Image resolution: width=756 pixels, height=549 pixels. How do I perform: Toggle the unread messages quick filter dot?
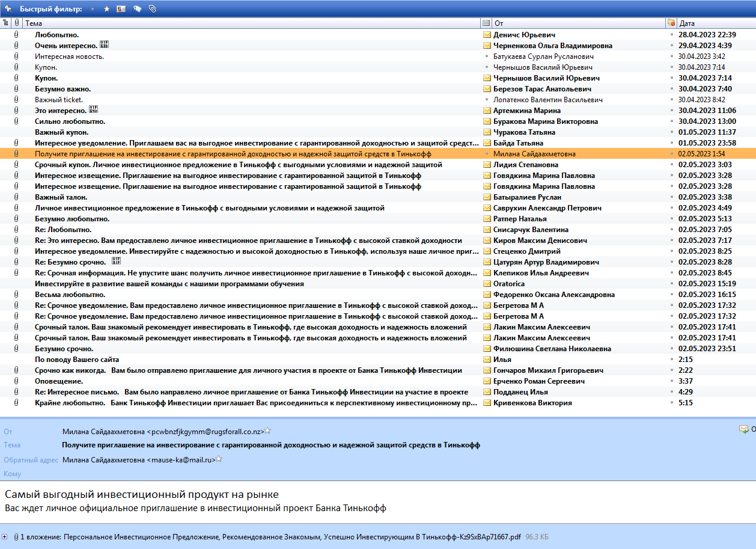tap(93, 10)
